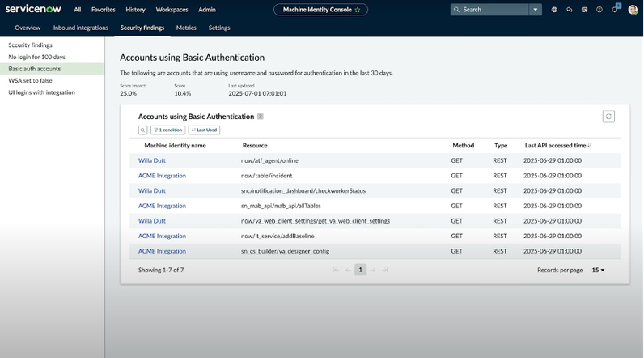Sort by Last API accessed time column
Viewport: 644px width, 358px height.
click(555, 146)
